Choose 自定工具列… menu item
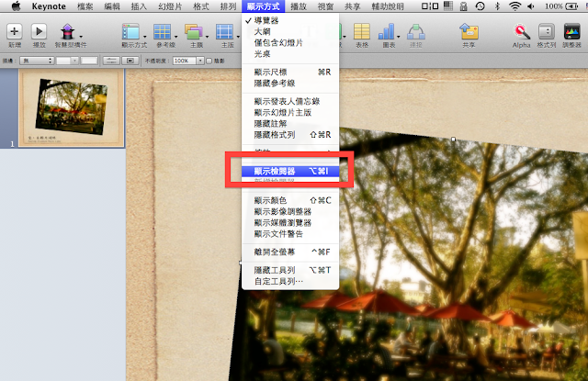588x381 pixels. (290, 281)
